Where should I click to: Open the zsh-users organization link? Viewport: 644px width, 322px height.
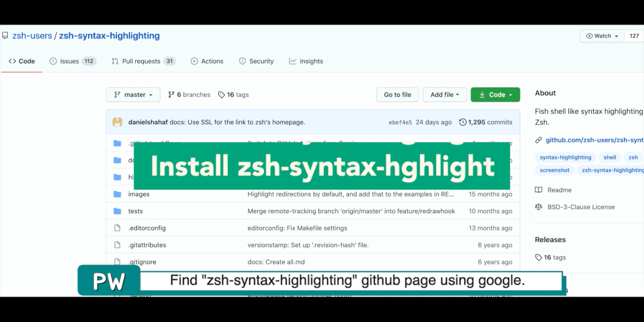tap(32, 36)
